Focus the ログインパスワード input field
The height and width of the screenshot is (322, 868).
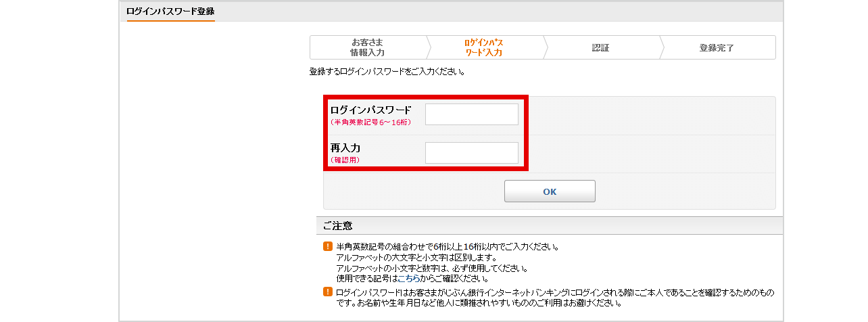click(471, 114)
